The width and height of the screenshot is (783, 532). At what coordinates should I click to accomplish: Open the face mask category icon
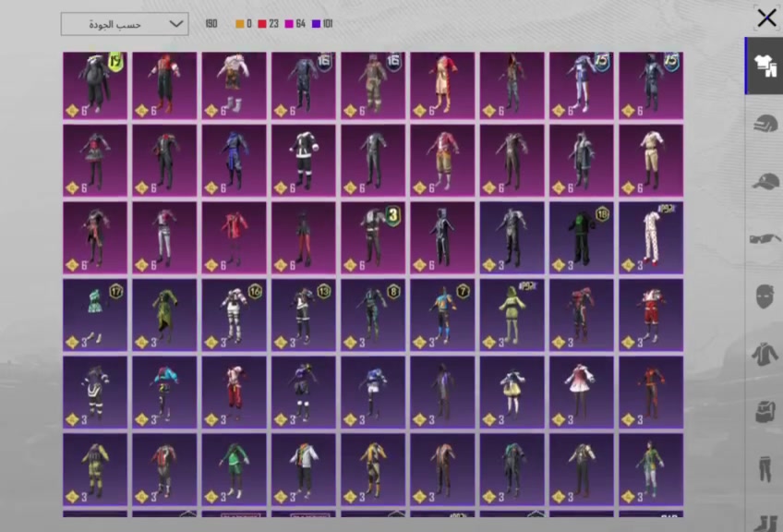(765, 296)
